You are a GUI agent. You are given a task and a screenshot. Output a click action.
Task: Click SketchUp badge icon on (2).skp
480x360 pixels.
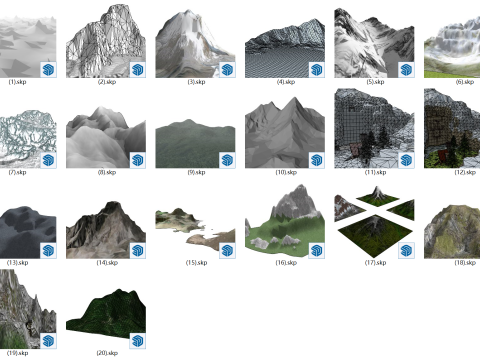click(x=138, y=70)
